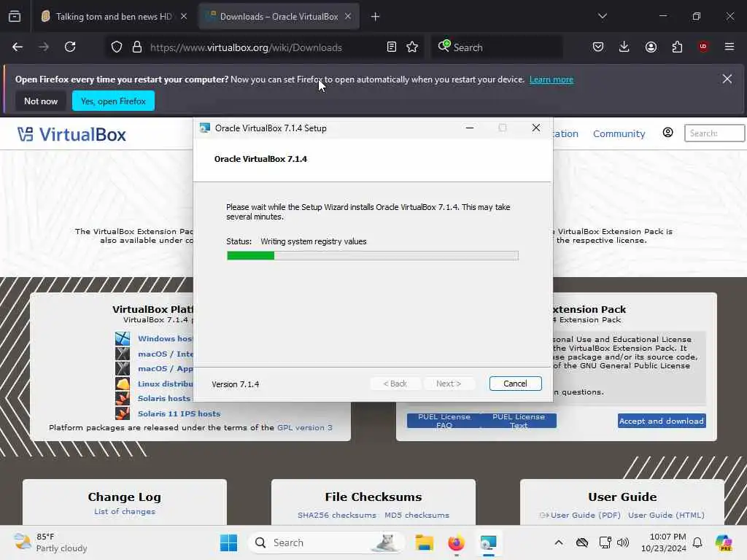Click the installation progress bar
Image resolution: width=747 pixels, height=560 pixels.
click(373, 256)
